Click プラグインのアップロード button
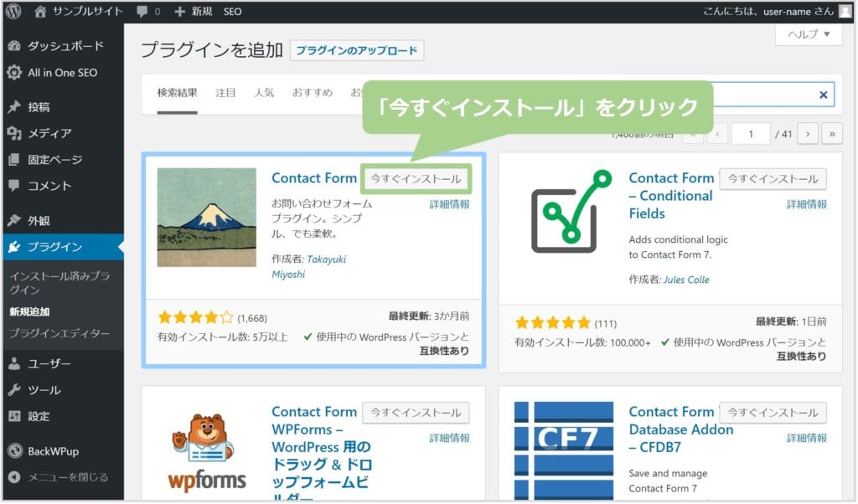858x504 pixels. point(357,50)
